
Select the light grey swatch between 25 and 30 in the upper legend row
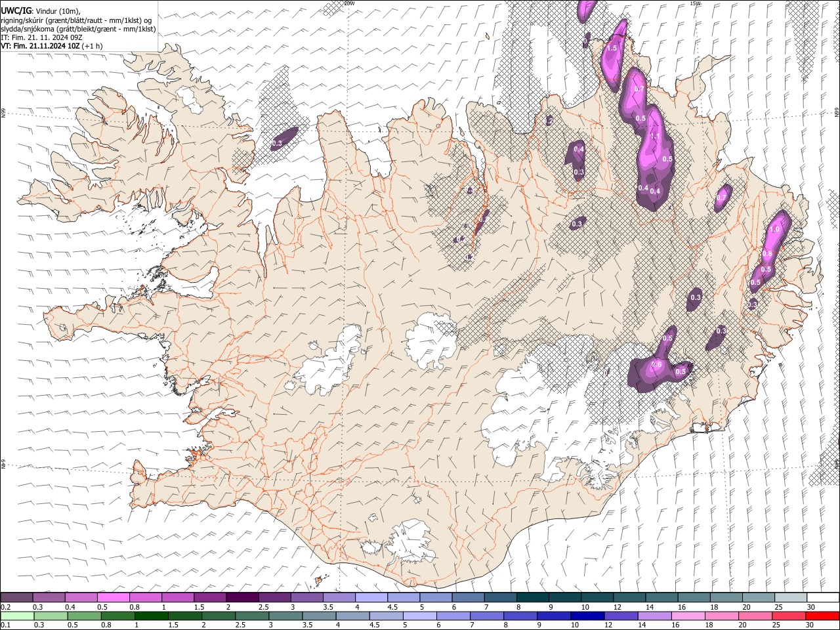coord(789,597)
